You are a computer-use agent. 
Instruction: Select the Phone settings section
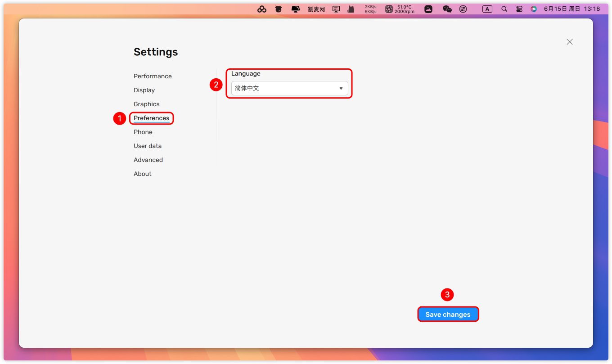pyautogui.click(x=143, y=132)
